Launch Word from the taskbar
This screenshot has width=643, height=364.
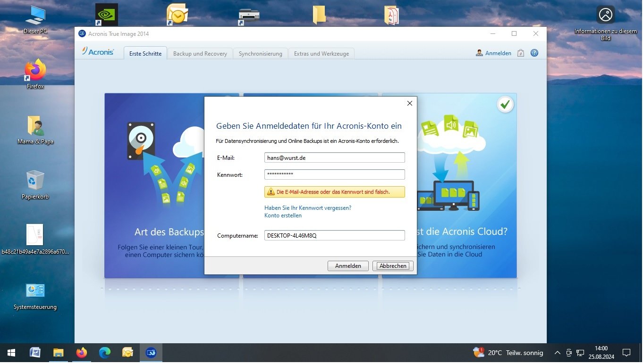35,353
